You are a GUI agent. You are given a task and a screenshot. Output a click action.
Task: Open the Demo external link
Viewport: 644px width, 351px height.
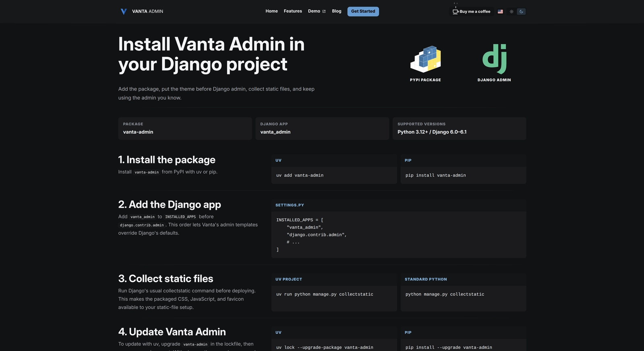(317, 11)
